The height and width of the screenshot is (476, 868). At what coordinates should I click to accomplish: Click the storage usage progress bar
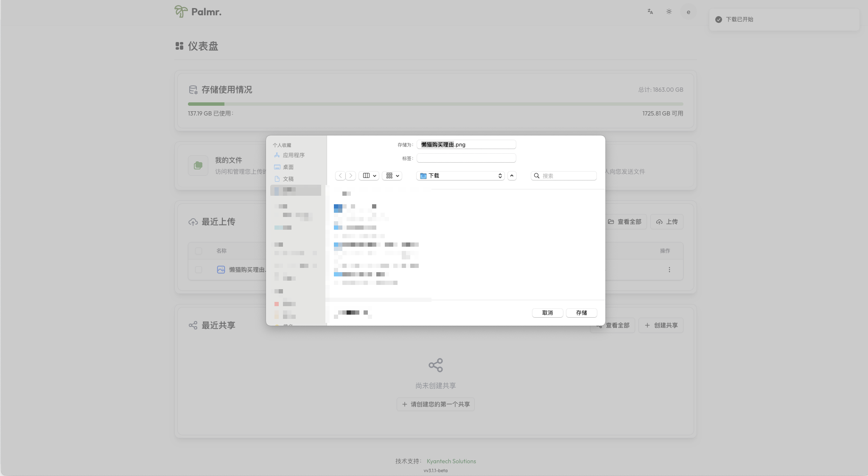point(436,104)
